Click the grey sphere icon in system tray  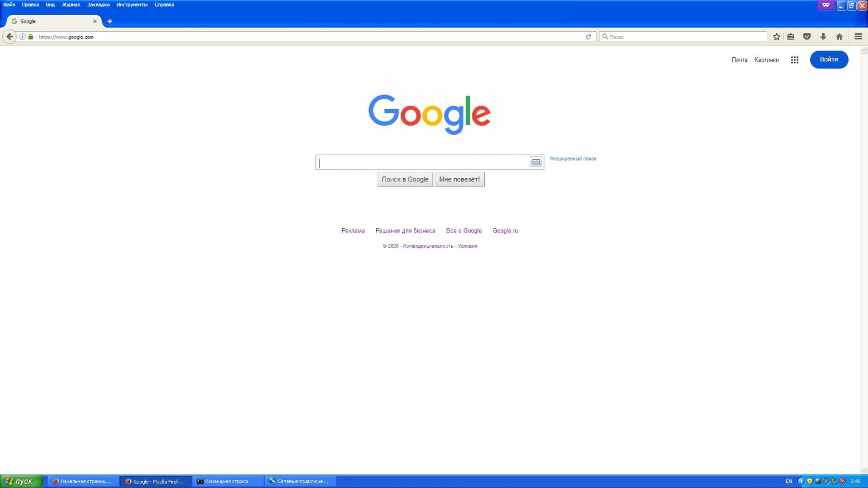click(818, 481)
